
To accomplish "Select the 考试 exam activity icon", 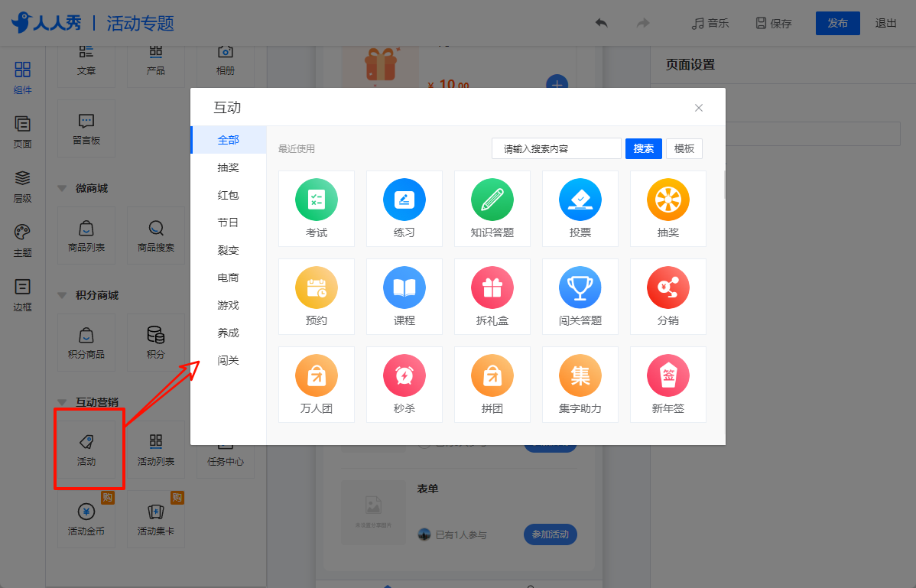I will click(x=316, y=200).
